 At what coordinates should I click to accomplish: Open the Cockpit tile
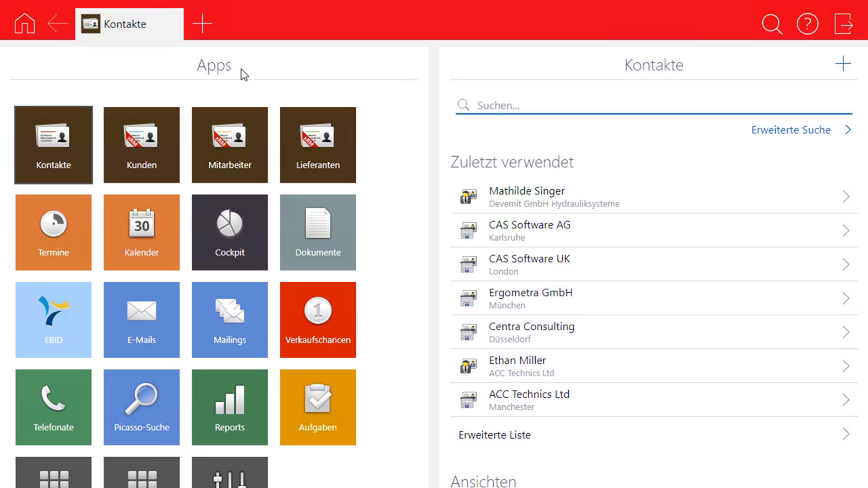click(230, 232)
